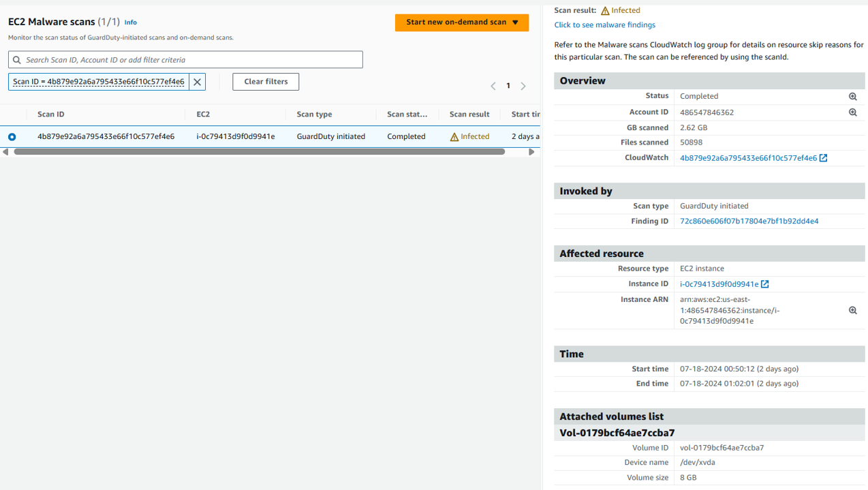Open Instance ID i-0c79413d9f0d9941e link in details
Viewport: 868px width, 490px height.
click(719, 284)
